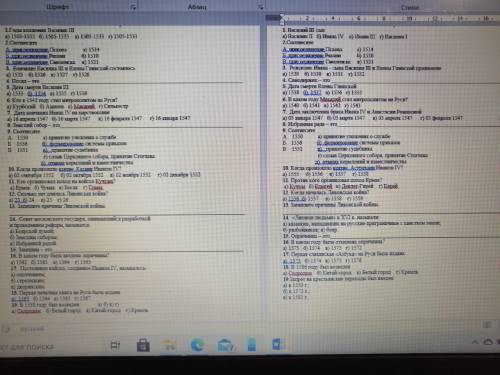Open the Microsoft Store taskbar icon
This screenshot has height=375, width=500.
coord(143,345)
